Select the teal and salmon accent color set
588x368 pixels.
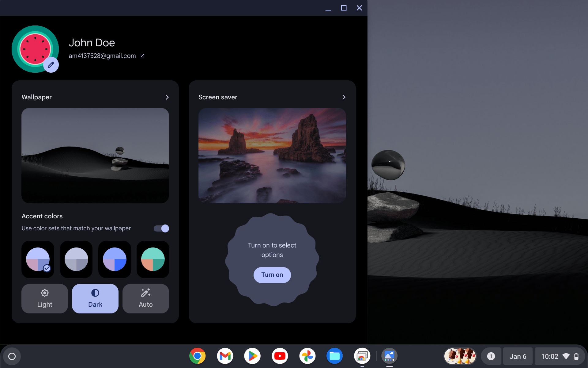coord(153,259)
